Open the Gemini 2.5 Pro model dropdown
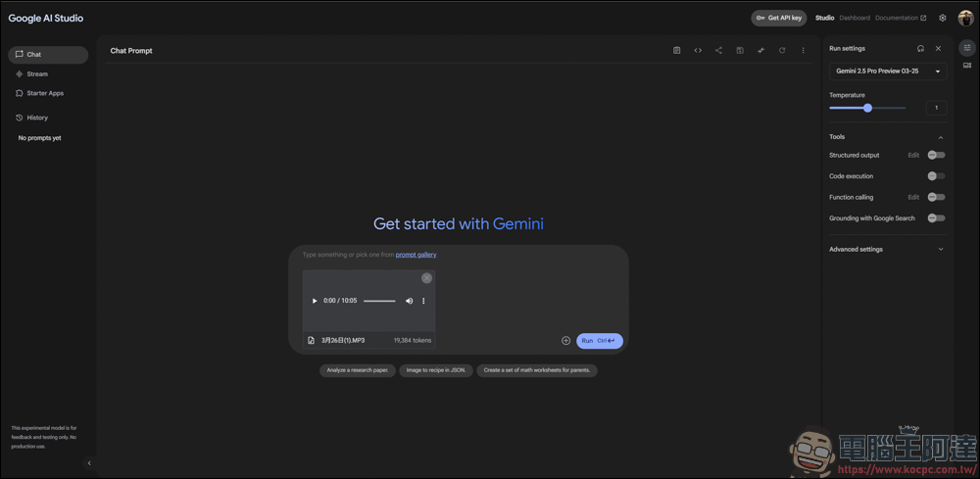Image resolution: width=980 pixels, height=479 pixels. (x=888, y=72)
